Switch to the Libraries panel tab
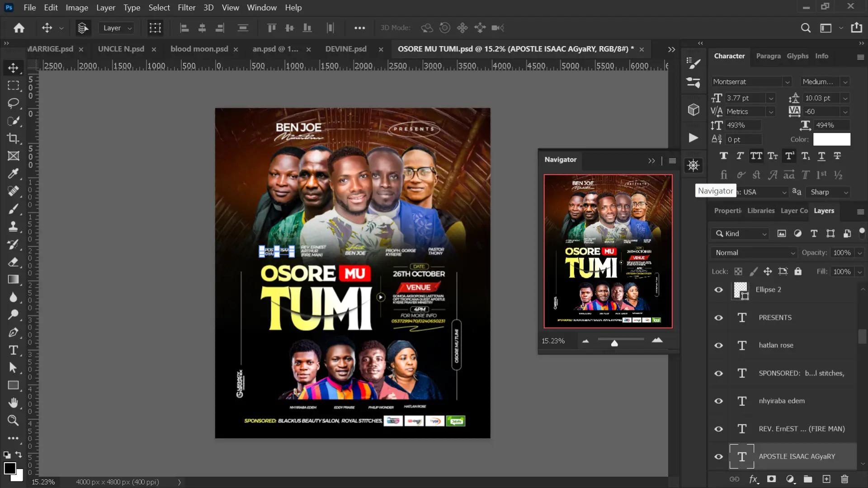 tap(760, 211)
